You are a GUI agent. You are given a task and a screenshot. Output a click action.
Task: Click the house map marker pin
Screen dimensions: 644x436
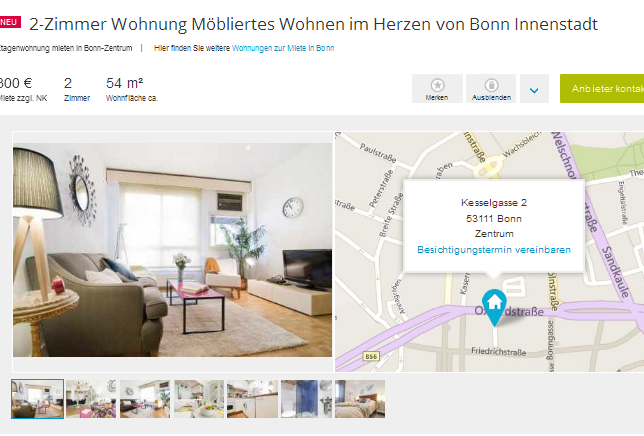[x=494, y=307]
